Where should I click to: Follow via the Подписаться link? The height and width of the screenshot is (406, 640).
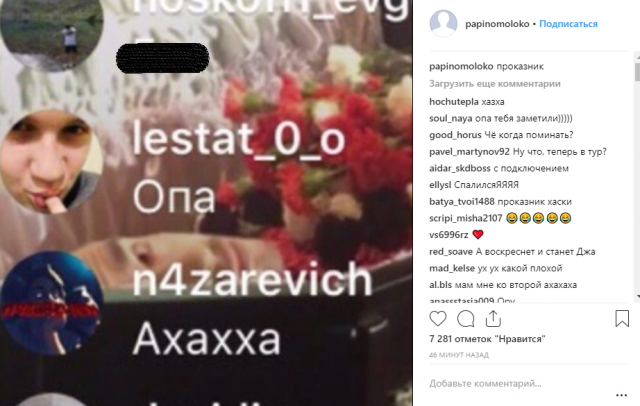[568, 24]
